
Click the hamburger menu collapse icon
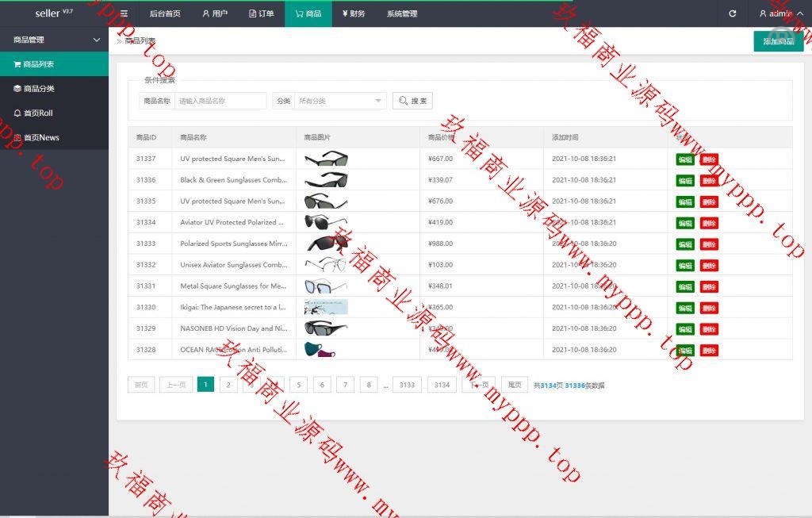[x=124, y=13]
